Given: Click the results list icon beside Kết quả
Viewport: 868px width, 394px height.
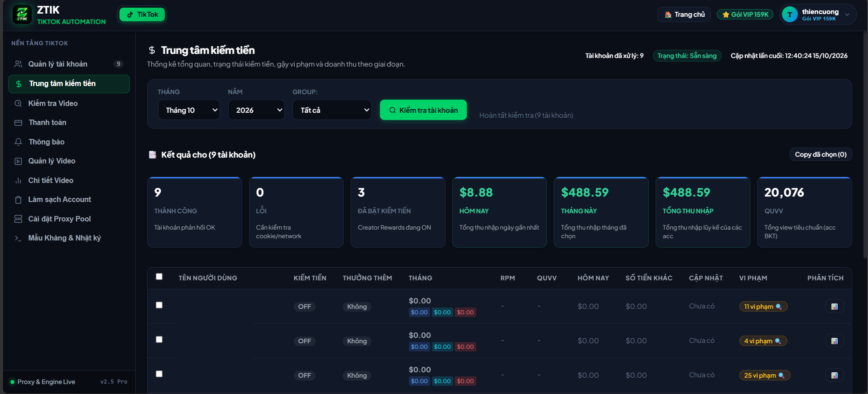Looking at the screenshot, I should tap(153, 155).
